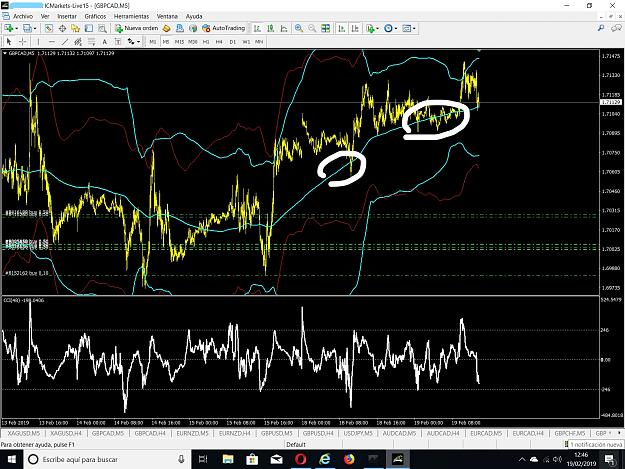Screen dimensions: 625x469
Task: Toggle the chart shift button
Action: point(355,28)
